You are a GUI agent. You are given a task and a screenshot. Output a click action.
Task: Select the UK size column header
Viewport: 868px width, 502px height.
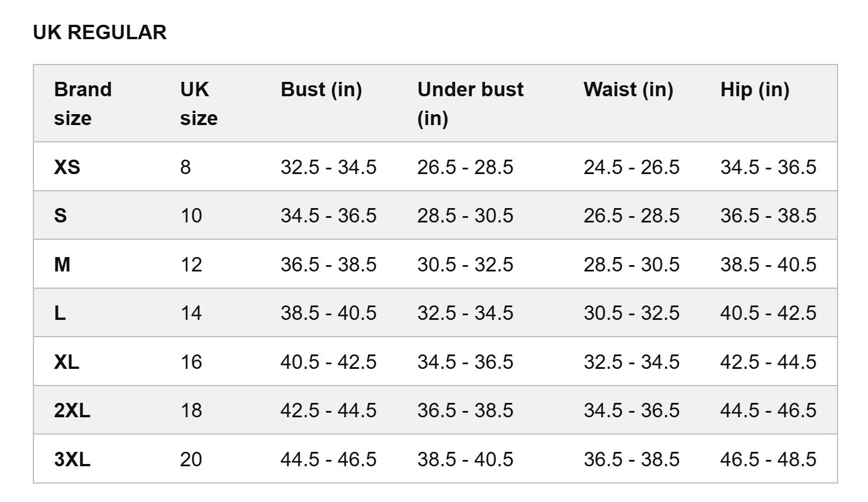(x=199, y=104)
